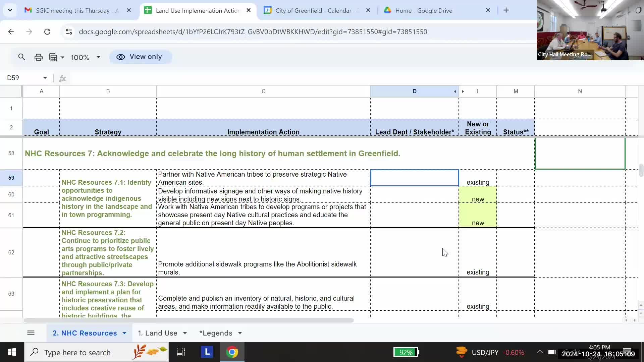View site information icon
Viewport: 644px width, 362px height.
click(x=69, y=32)
